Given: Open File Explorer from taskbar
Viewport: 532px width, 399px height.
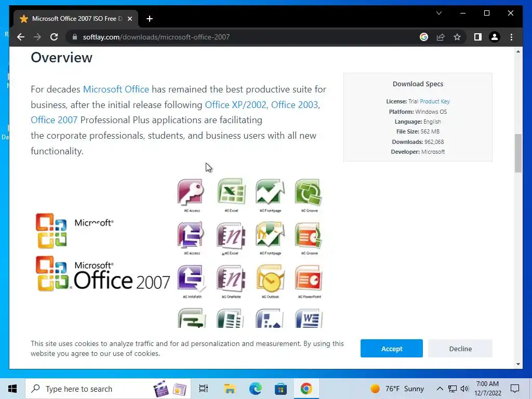Looking at the screenshot, I should pyautogui.click(x=230, y=389).
